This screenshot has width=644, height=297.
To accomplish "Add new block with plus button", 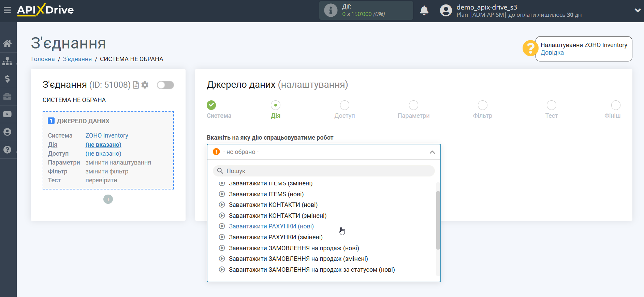I will pos(108,199).
